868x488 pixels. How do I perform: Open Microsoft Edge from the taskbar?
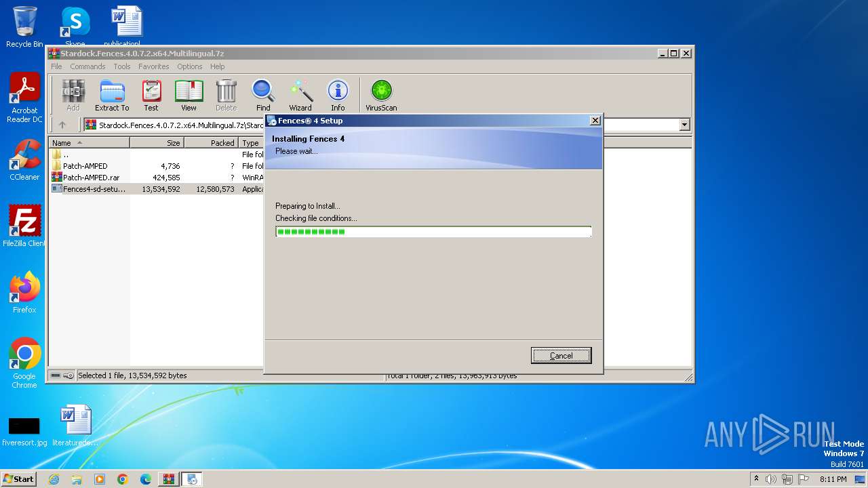tap(146, 479)
